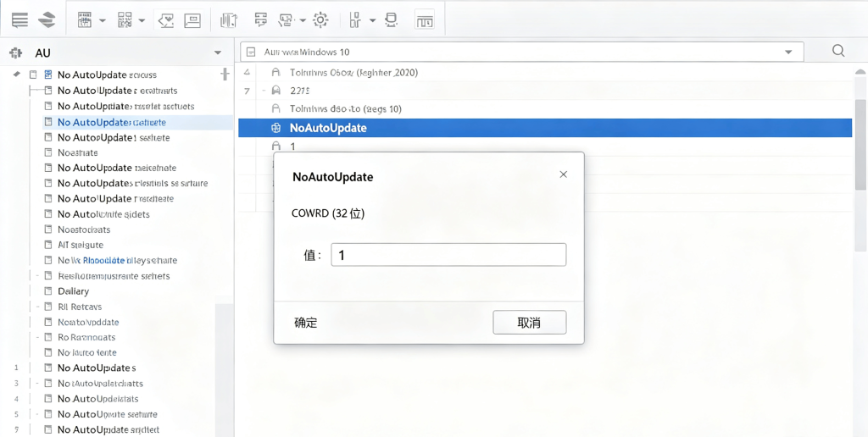Click the right pane vertical scrollbar
Viewport: 868px width, 437px height.
pos(860,144)
